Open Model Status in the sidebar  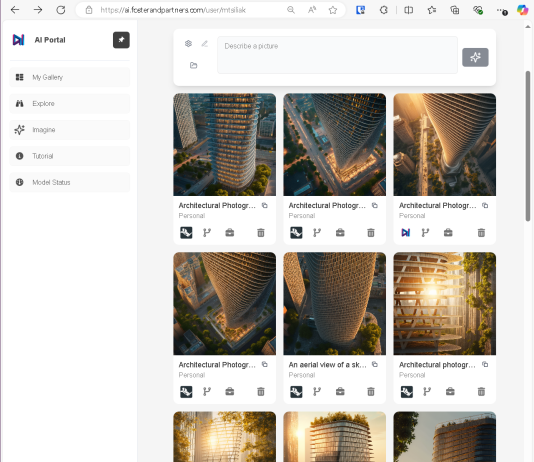(x=70, y=182)
